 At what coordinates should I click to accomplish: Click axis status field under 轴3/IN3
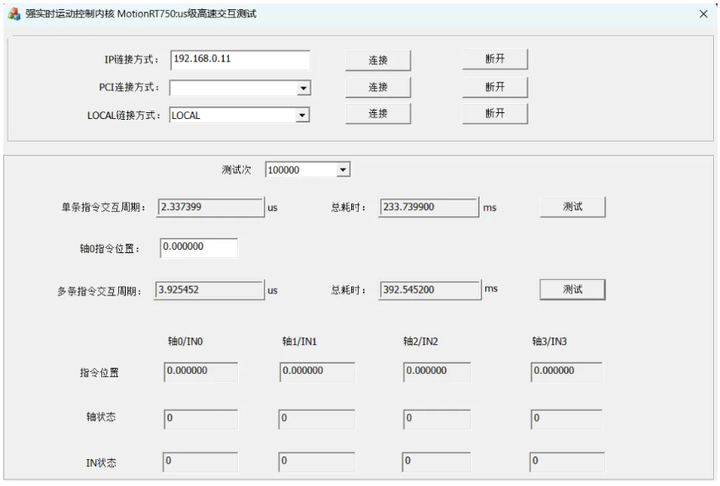click(x=567, y=419)
